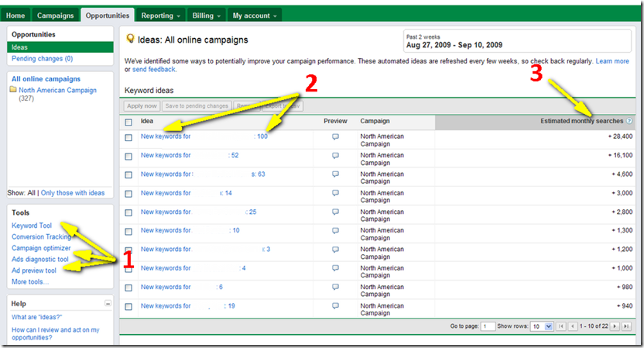Open preview icon for the +4,600 searches row
The width and height of the screenshot is (644, 348).
click(336, 174)
